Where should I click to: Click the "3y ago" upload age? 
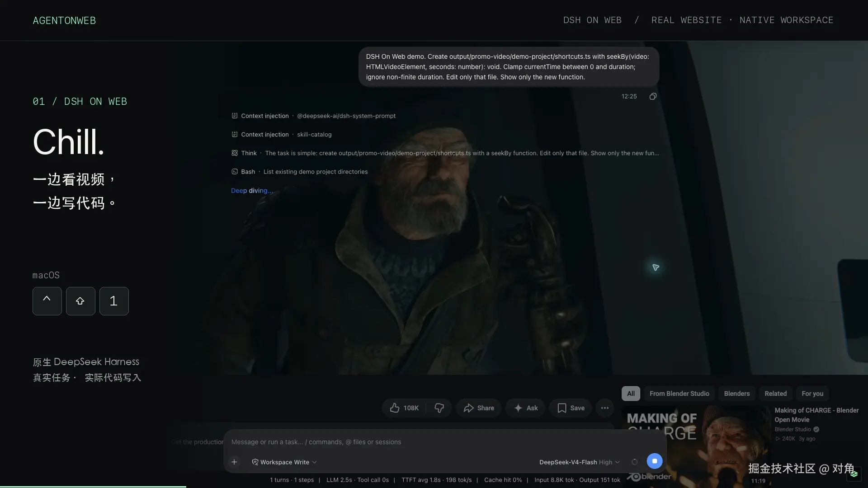coord(807,439)
